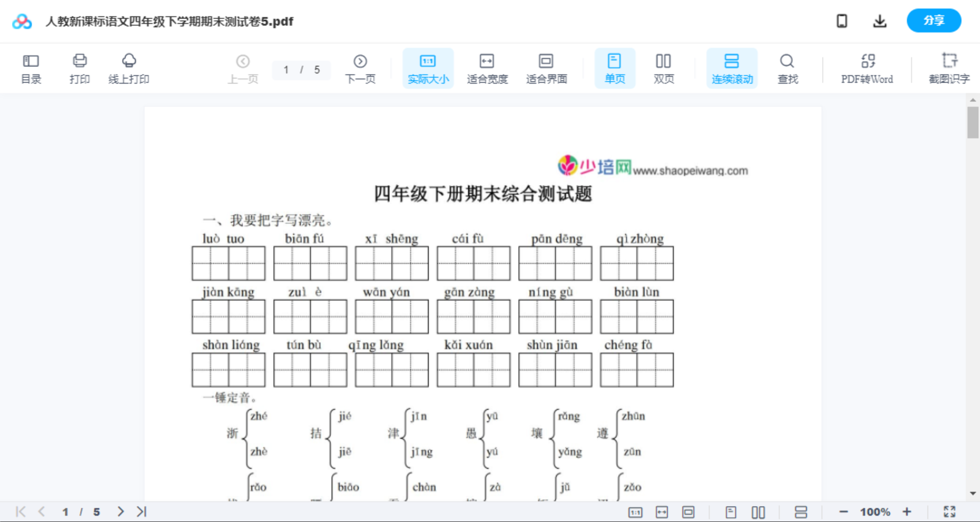Toggle 连续滚动 continuous scrolling

732,68
